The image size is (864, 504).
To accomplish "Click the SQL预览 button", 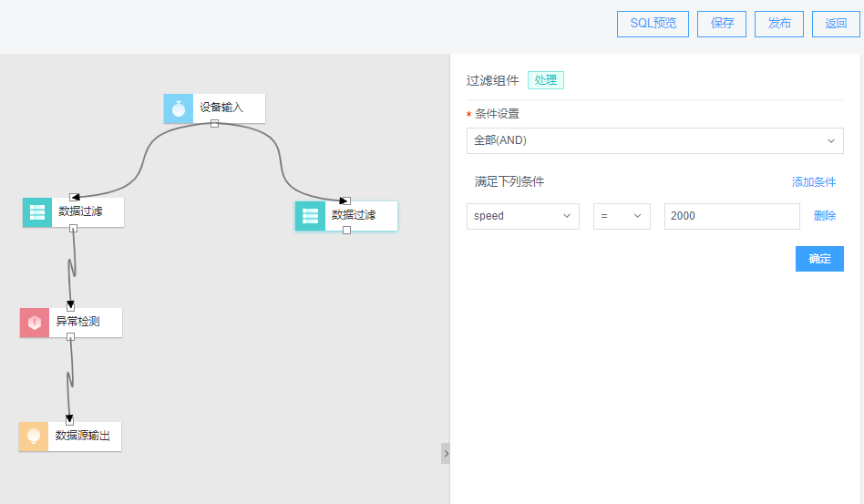I will (653, 24).
